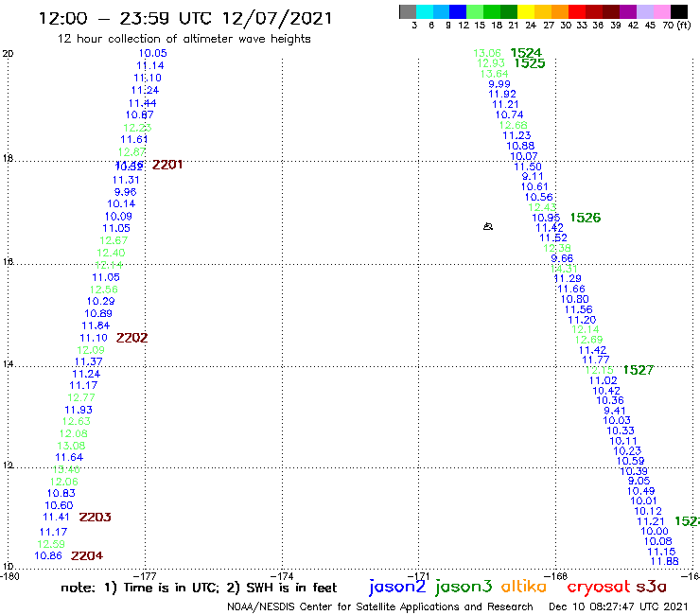Click the wave height value 12.77
700x615 pixels.
(81, 397)
